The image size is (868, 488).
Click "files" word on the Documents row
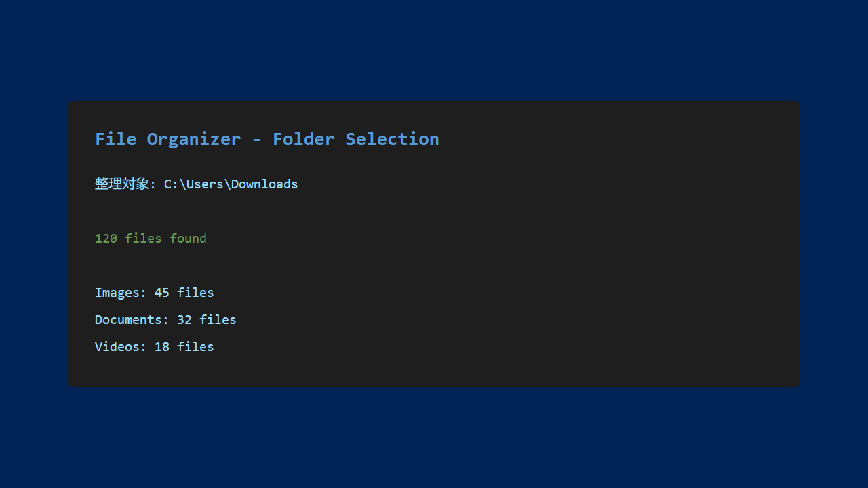(x=218, y=320)
